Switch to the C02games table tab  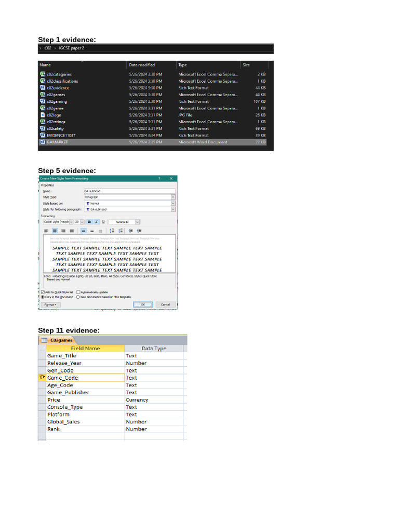pos(58,340)
